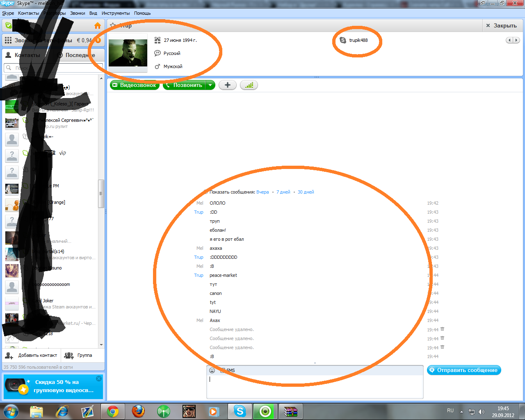Click trash icon of last deleted message
The image size is (525, 420).
(443, 347)
